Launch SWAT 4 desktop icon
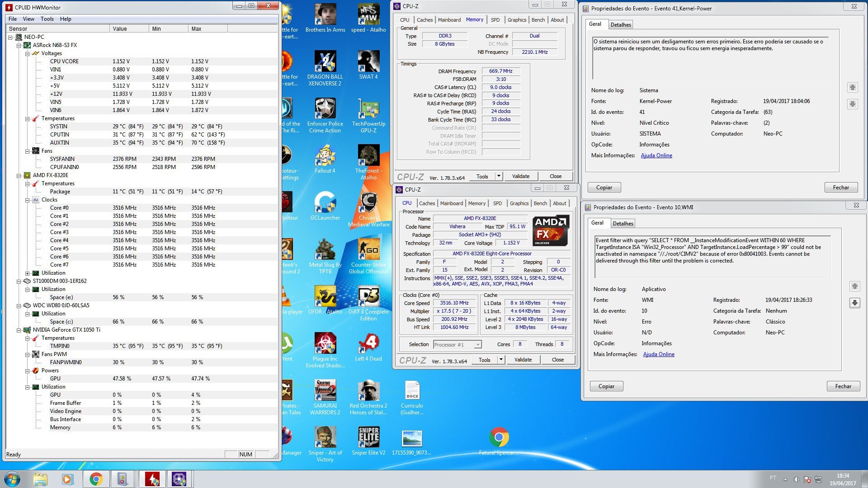Viewport: 868px width, 488px height. [x=368, y=65]
